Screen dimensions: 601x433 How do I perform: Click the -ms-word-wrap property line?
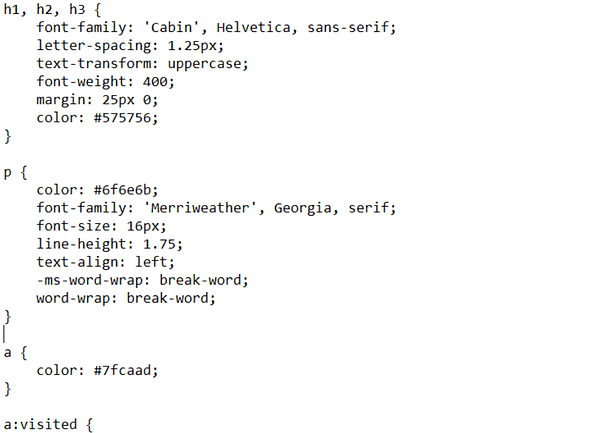click(142, 280)
